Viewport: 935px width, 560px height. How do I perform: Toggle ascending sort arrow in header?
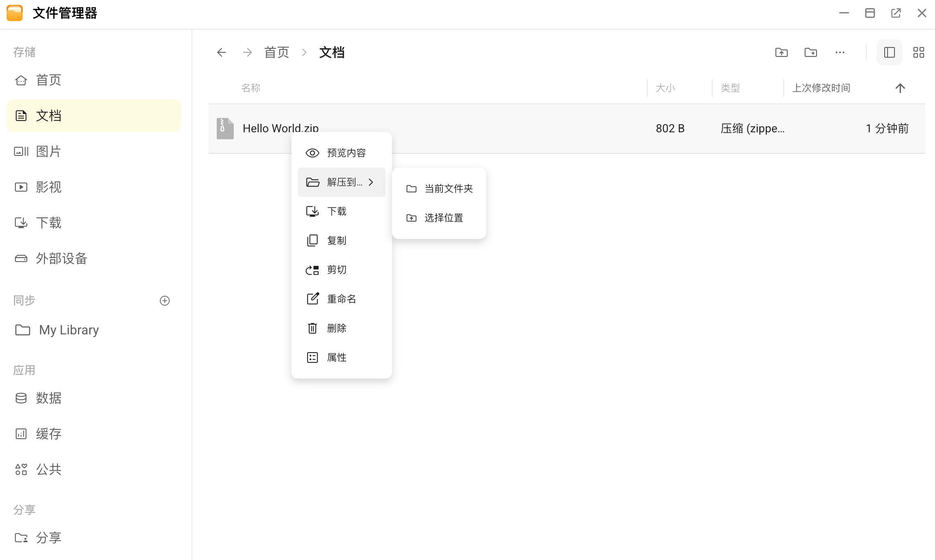pyautogui.click(x=900, y=88)
